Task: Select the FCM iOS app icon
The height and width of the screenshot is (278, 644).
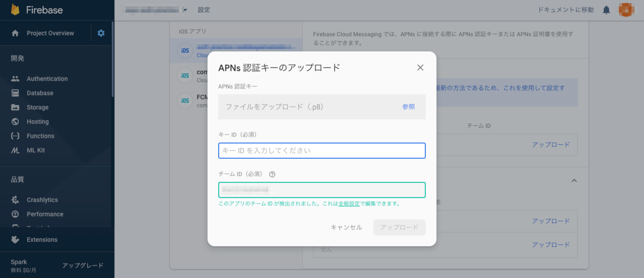Action: point(185,100)
